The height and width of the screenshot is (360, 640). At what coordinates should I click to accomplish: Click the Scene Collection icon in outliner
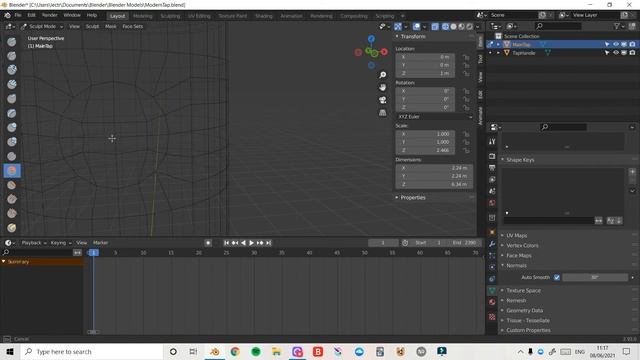pyautogui.click(x=498, y=36)
